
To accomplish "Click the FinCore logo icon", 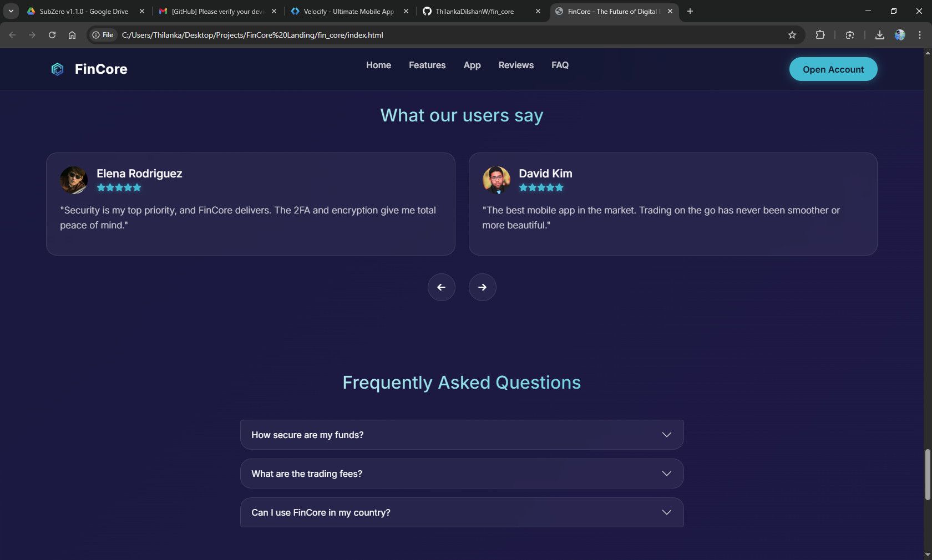I will tap(57, 69).
